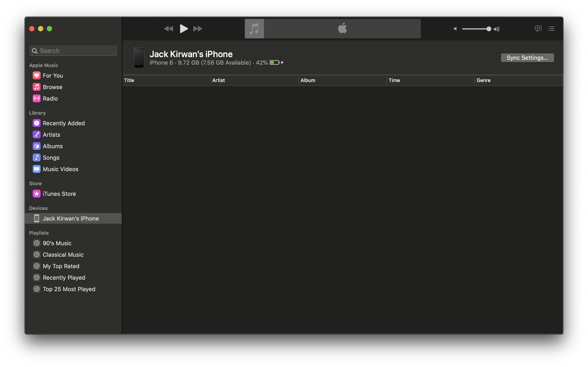Select Songs note icon in Library
Viewport: 588px width, 367px height.
pyautogui.click(x=36, y=157)
